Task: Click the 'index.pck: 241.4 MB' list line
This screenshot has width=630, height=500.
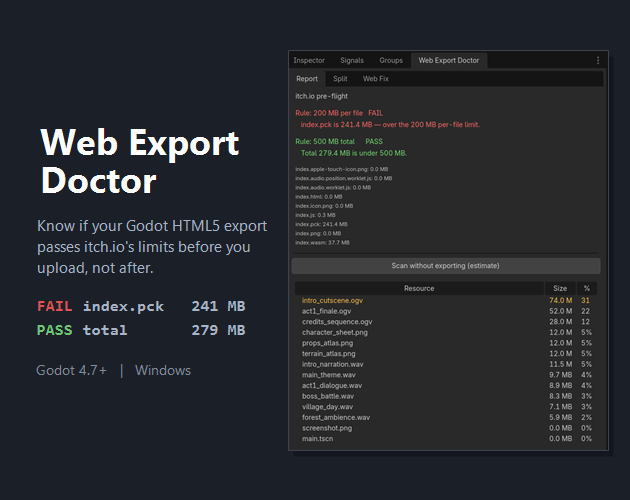Action: click(x=321, y=224)
